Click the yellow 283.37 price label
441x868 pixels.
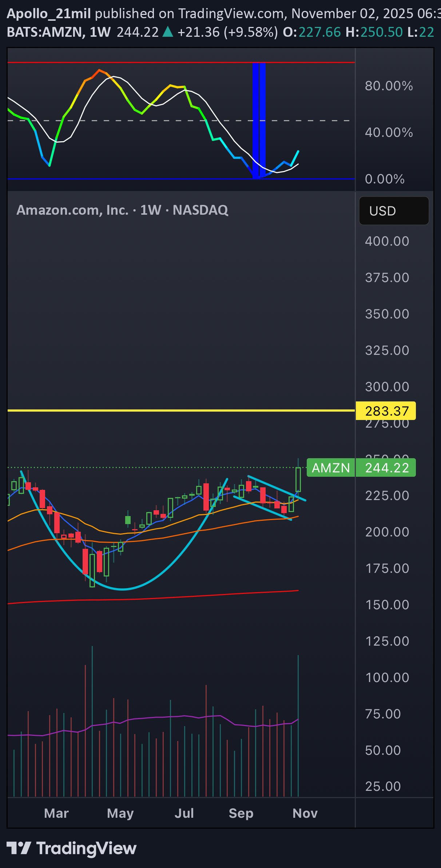click(x=386, y=411)
